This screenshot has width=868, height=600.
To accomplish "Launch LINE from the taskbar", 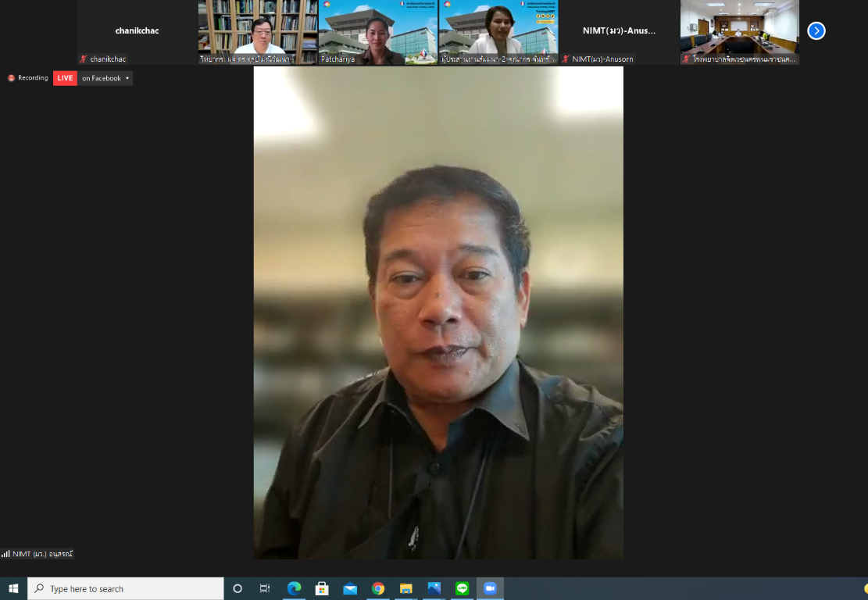I will [462, 588].
